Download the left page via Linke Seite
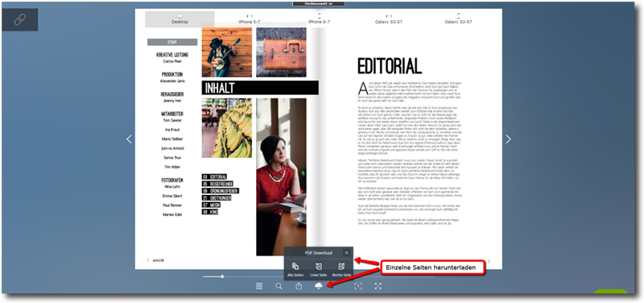This screenshot has width=644, height=303. (x=318, y=269)
